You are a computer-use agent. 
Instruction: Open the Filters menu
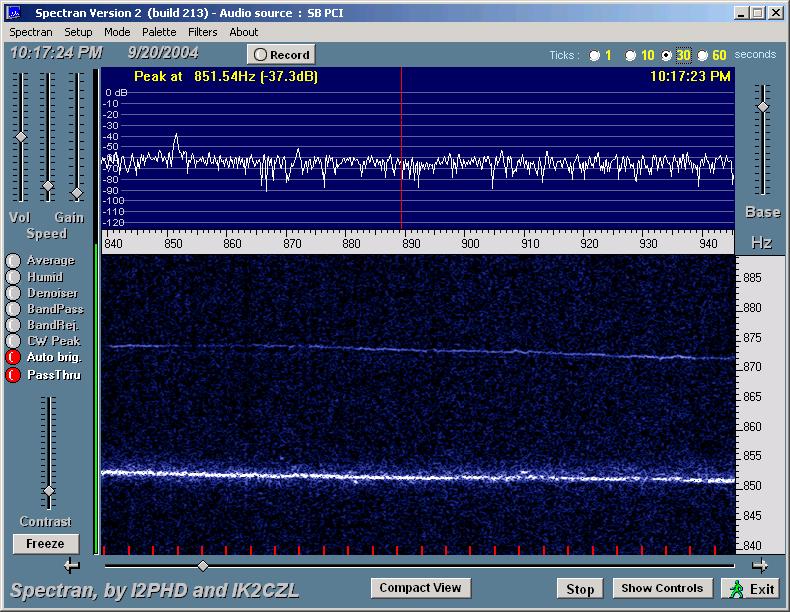(x=202, y=32)
